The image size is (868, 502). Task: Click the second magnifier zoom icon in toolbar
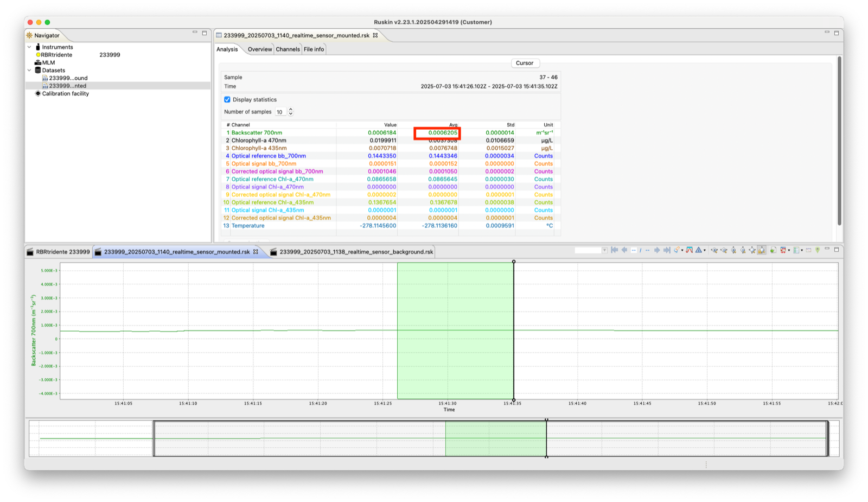point(724,250)
